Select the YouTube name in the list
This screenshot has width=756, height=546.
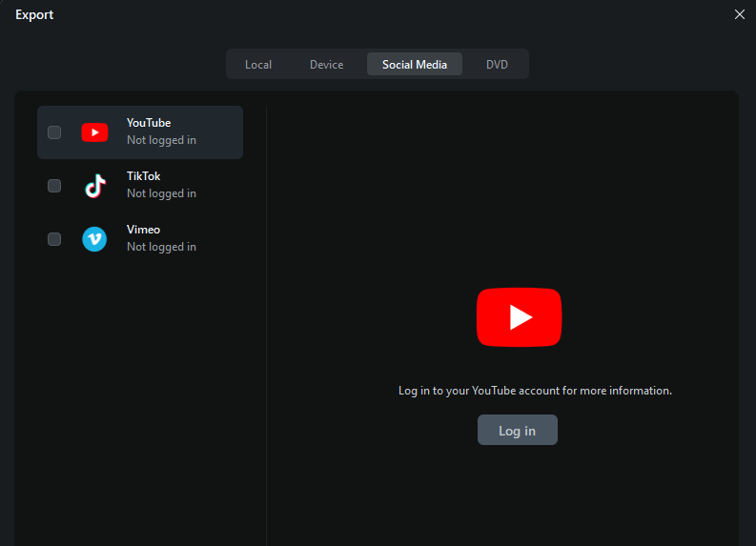click(x=149, y=123)
